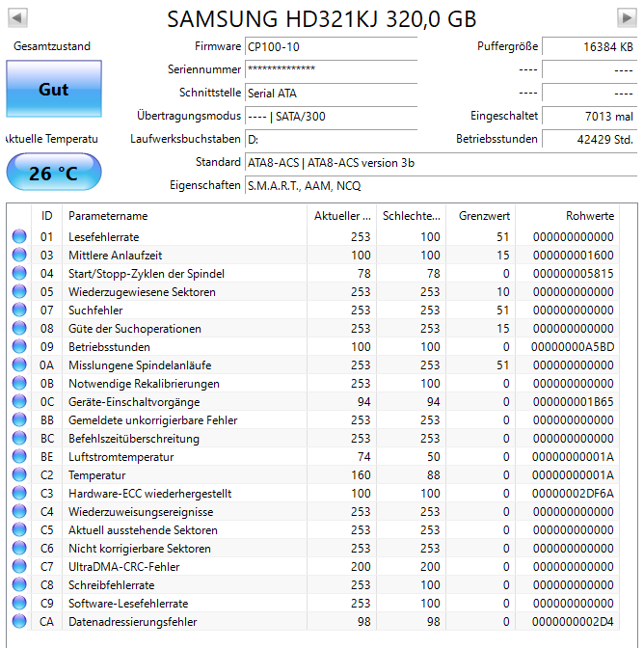Select the drive title SAMSUNG HD321KJ 320,0 GB
Screen dimensions: 644x648
pyautogui.click(x=322, y=19)
